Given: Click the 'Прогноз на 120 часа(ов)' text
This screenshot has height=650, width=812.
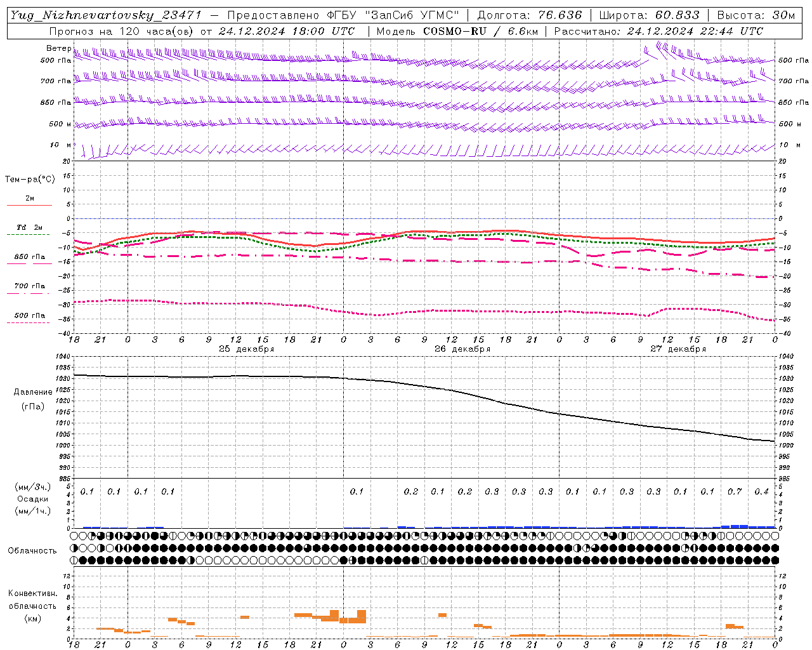Looking at the screenshot, I should coord(122,31).
